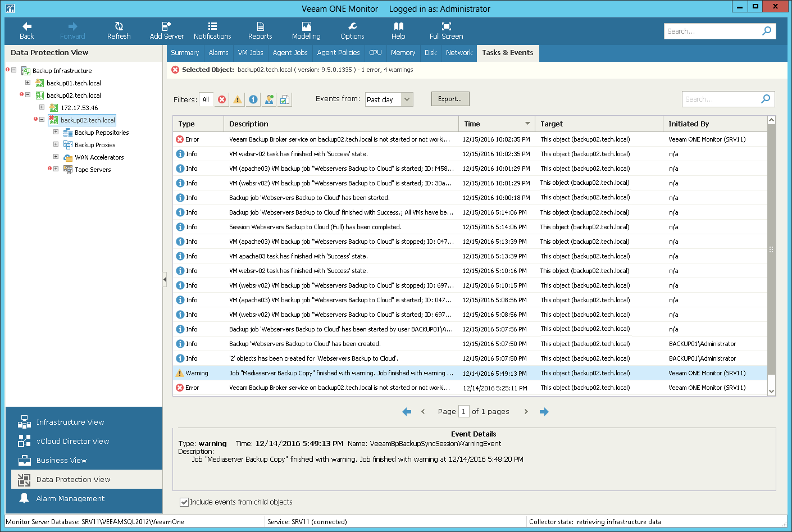Select Mediaserver Backup Copy warning row
The height and width of the screenshot is (532, 792).
click(x=470, y=373)
